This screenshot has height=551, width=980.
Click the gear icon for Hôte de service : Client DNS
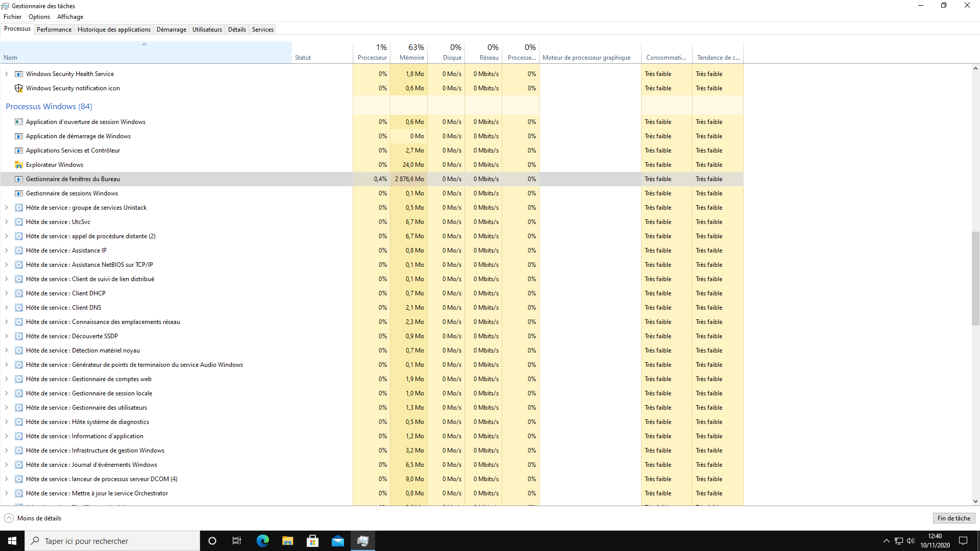click(x=19, y=308)
